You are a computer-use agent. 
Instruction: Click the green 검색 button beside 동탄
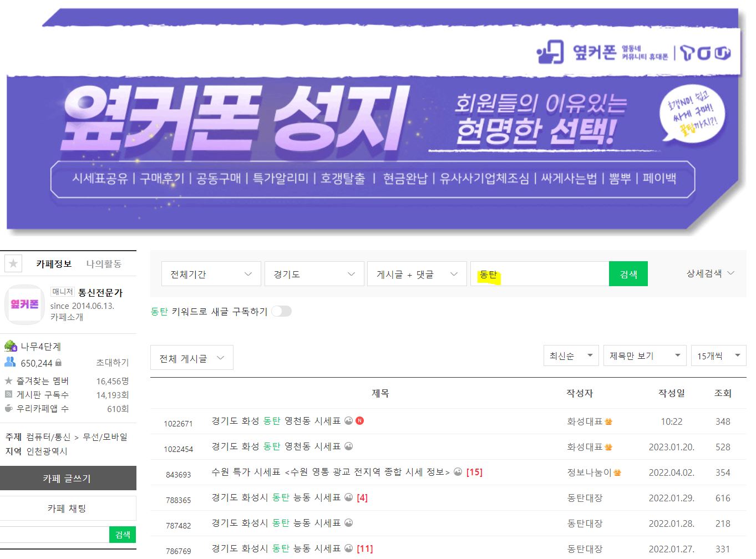point(628,274)
